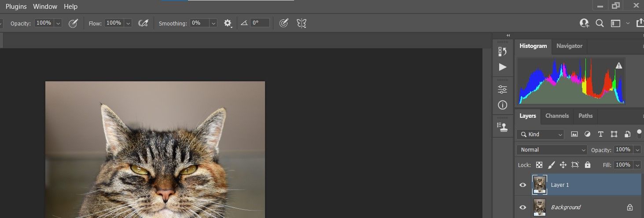Click the brush angle icon
The width and height of the screenshot is (644, 218).
[245, 23]
